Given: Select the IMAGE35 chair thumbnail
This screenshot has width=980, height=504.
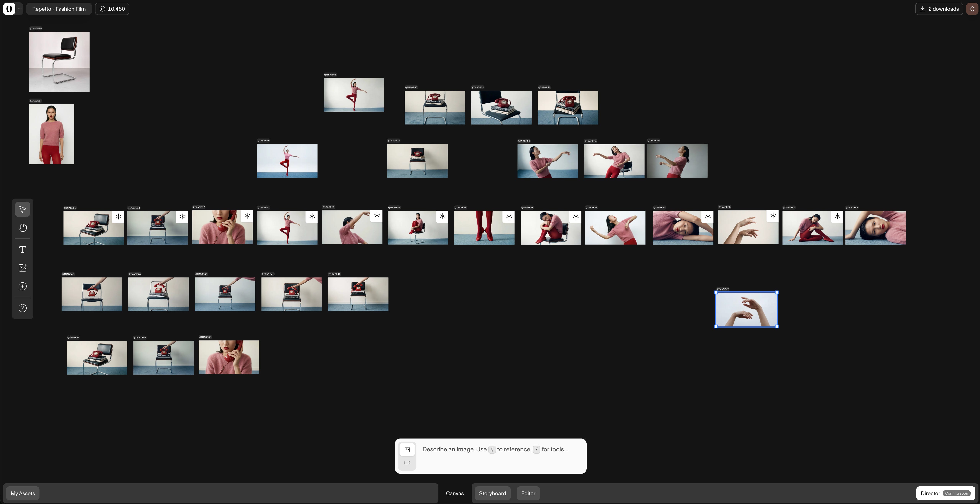Looking at the screenshot, I should pos(59,62).
